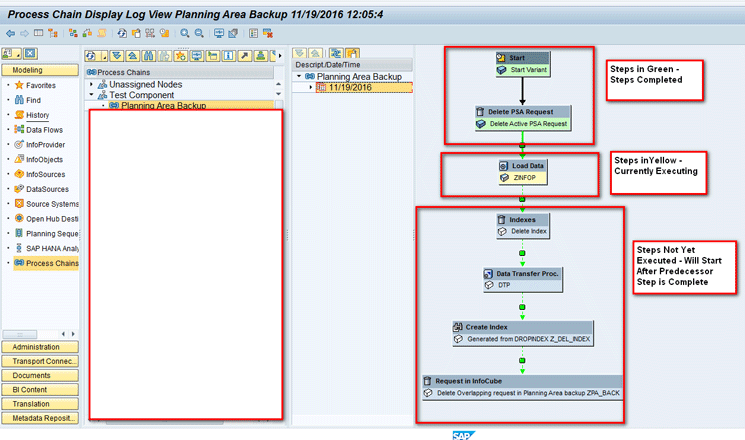
Task: Click the Indexes Delete Index node
Action: (x=523, y=225)
